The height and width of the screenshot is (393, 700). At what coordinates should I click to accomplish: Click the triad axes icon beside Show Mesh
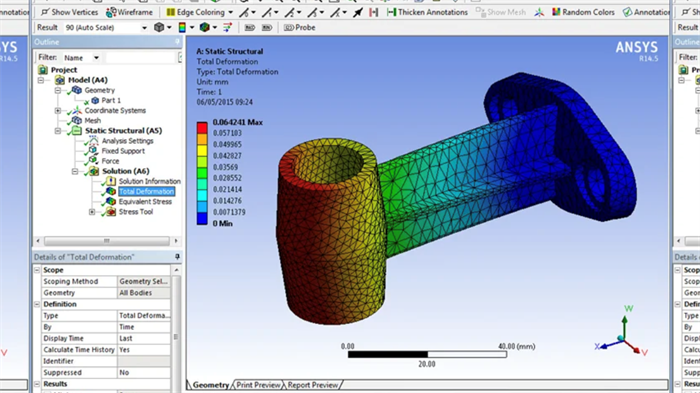(539, 12)
